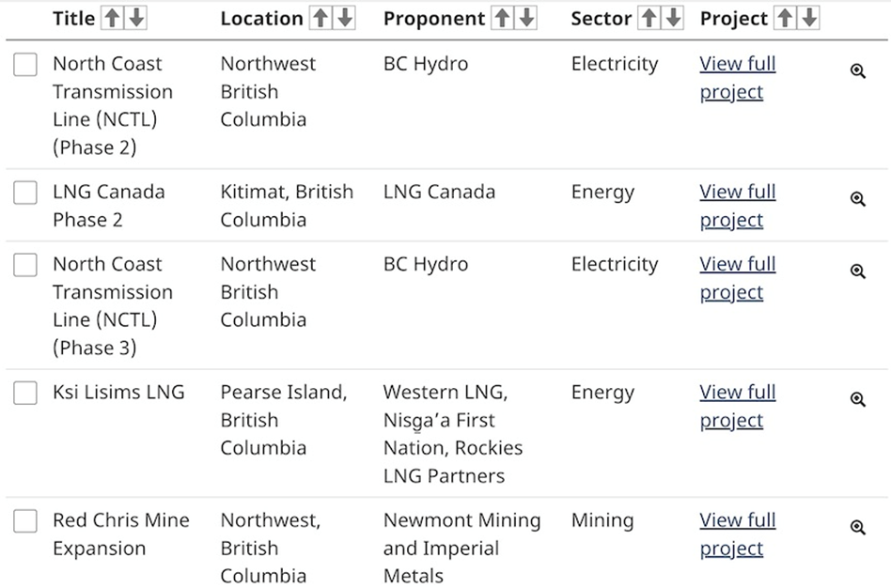The image size is (891, 588).
Task: Toggle Red Chris Mine Expansion checkbox
Action: [25, 521]
